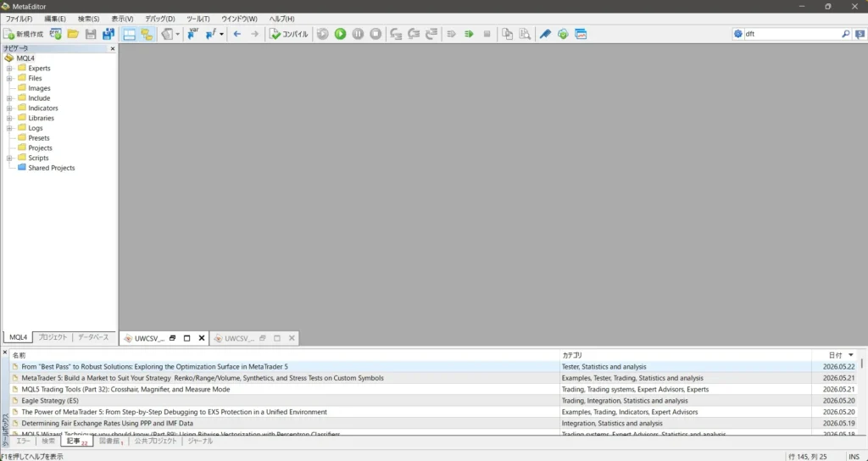The height and width of the screenshot is (461, 868).
Task: Click the stop profiling square icon
Action: click(x=487, y=34)
